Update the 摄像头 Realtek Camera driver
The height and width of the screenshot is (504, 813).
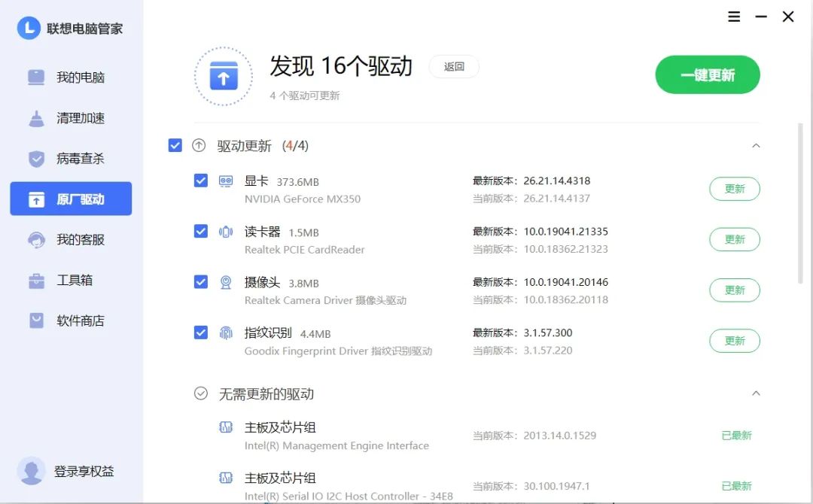(x=735, y=290)
